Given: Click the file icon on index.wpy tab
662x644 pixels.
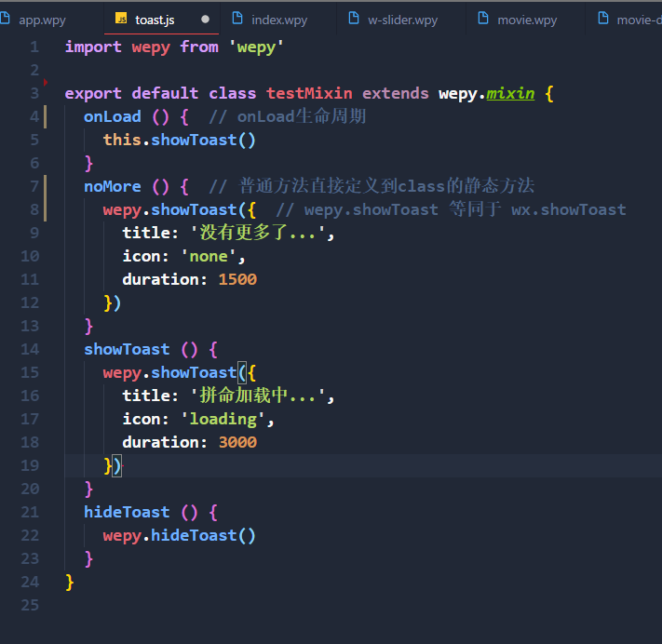Looking at the screenshot, I should tap(237, 18).
